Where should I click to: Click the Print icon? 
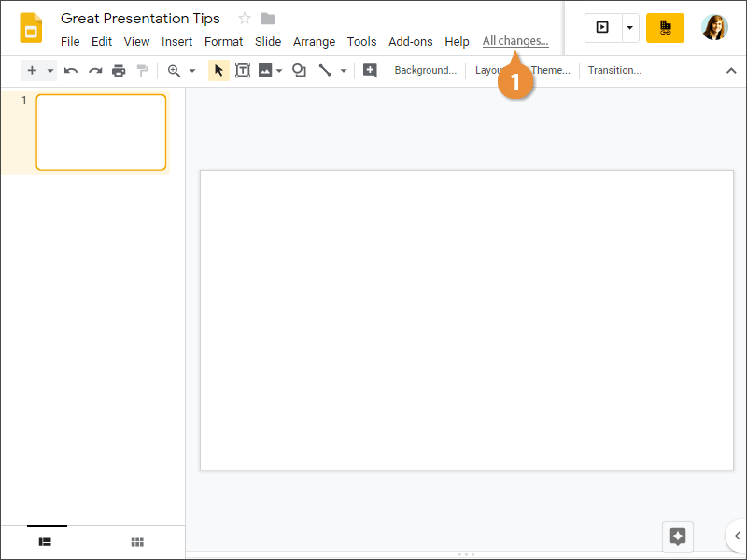[x=119, y=70]
